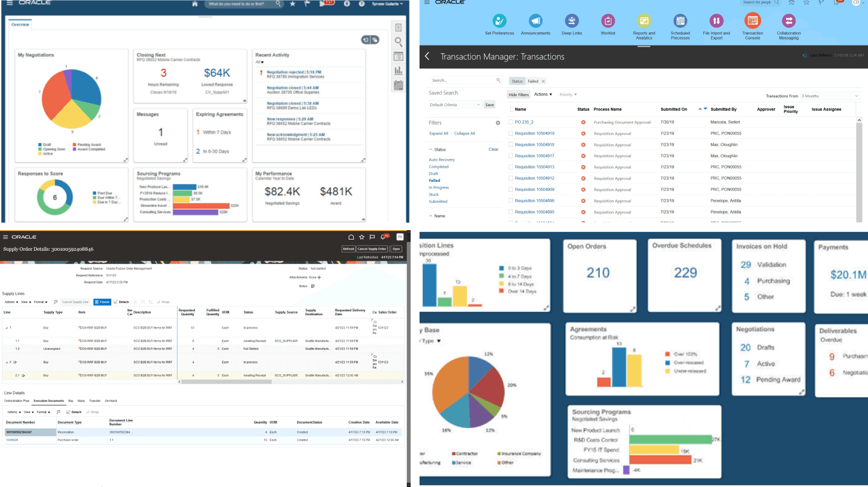868x487 pixels.
Task: Check the Requisition 10504909 row checkbox
Action: 511,190
